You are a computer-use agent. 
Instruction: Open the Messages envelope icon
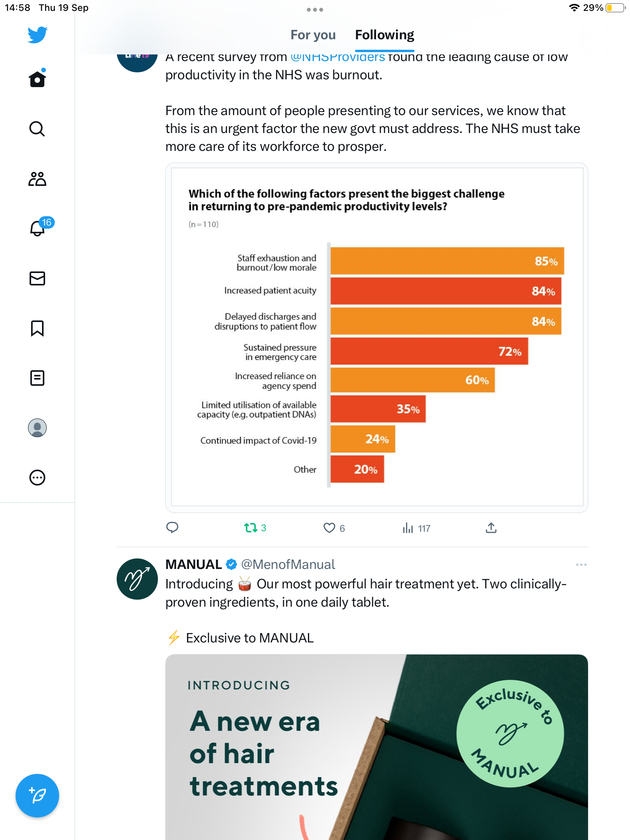click(37, 278)
